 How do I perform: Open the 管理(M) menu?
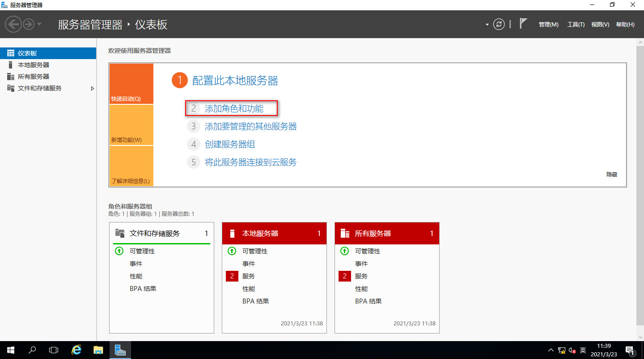coord(548,25)
